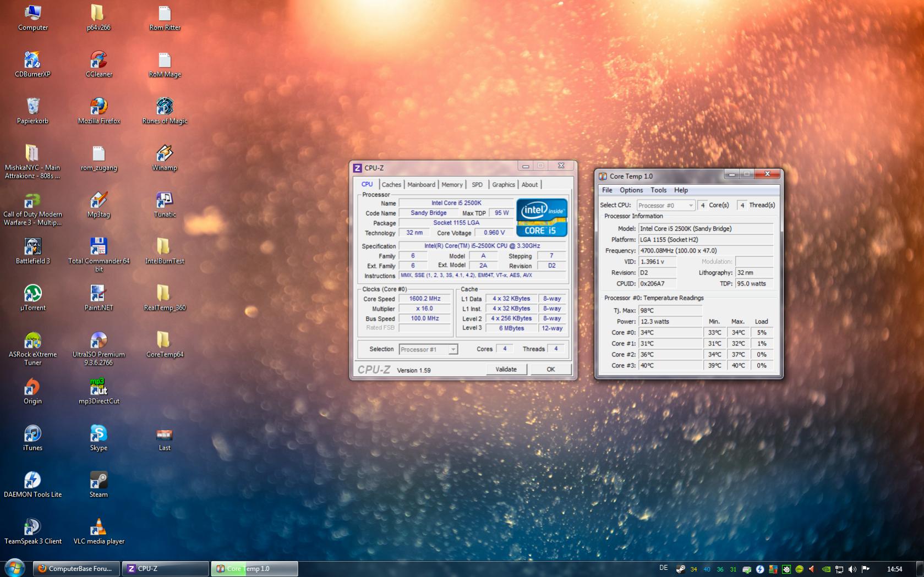Viewport: 924px width, 577px height.
Task: Launch µTorrent desktop shortcut
Action: [x=33, y=298]
